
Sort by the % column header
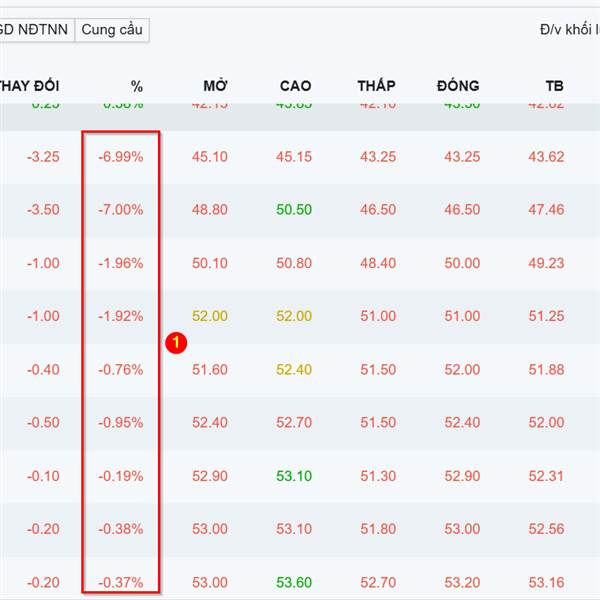(x=137, y=86)
